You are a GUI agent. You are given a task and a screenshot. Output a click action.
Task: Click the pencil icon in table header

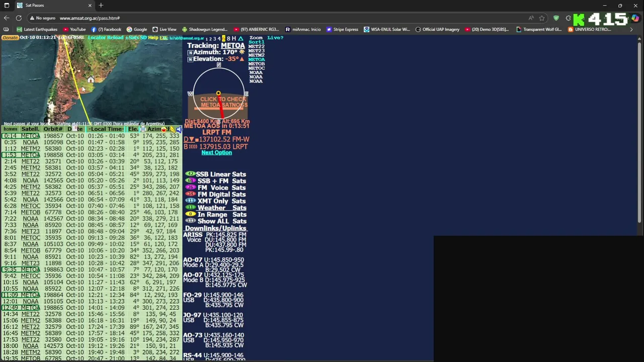[x=172, y=129]
